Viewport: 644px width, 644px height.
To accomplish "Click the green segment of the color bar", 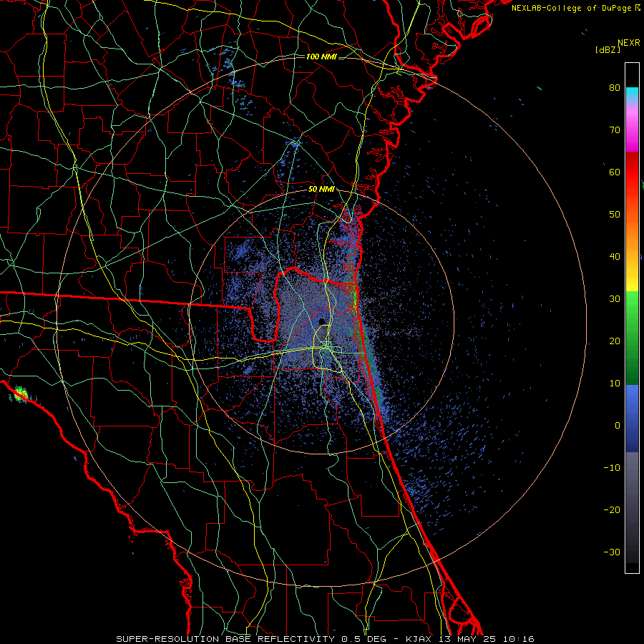I will point(632,338).
